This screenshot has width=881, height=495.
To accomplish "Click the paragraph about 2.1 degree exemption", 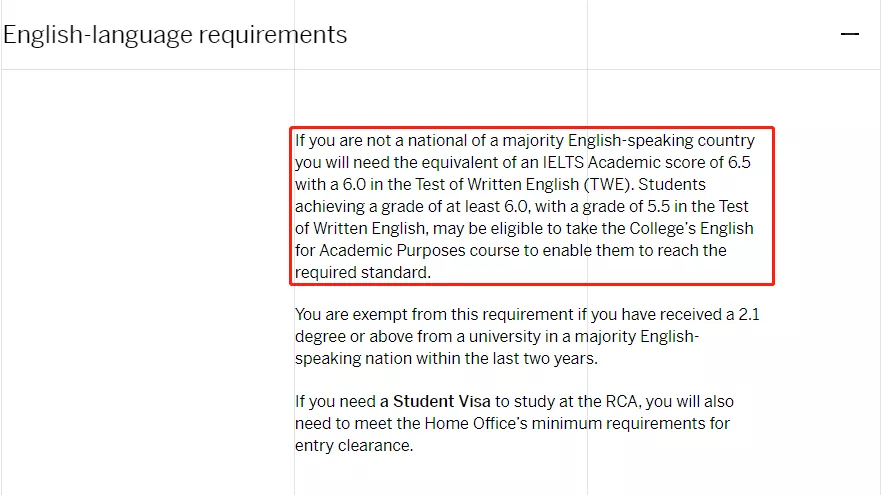I will (x=519, y=336).
